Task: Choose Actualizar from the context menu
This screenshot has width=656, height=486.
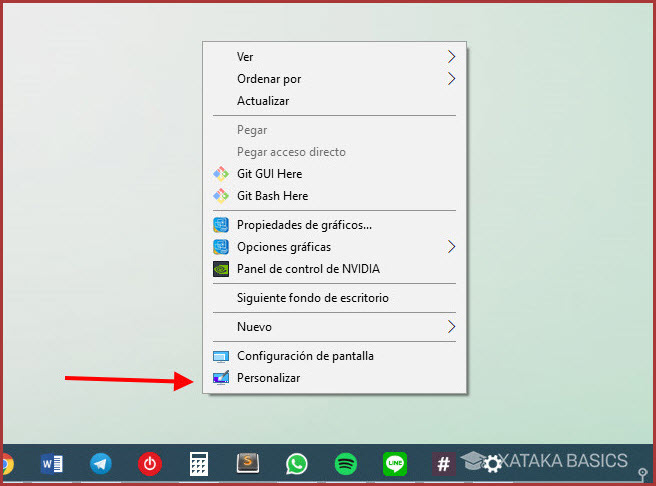Action: 263,101
